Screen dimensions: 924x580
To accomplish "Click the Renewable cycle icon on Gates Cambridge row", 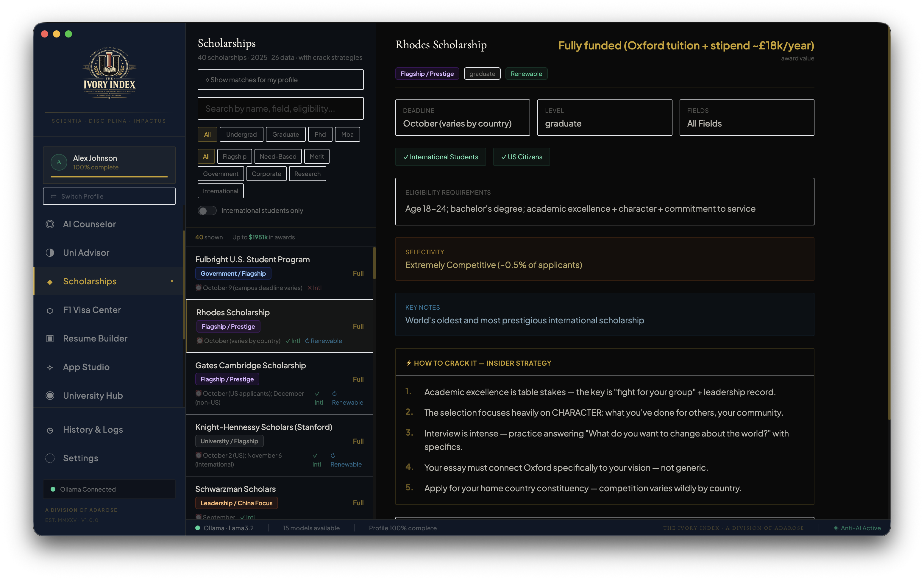I will click(x=334, y=393).
